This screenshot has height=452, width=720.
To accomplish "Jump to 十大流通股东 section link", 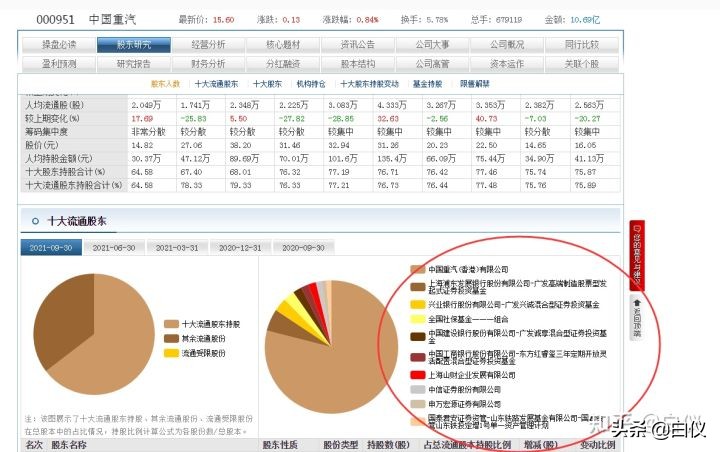I will [x=216, y=84].
